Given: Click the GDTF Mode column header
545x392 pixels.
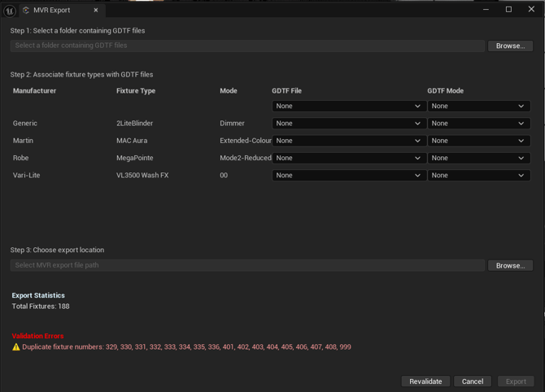Looking at the screenshot, I should pos(445,91).
